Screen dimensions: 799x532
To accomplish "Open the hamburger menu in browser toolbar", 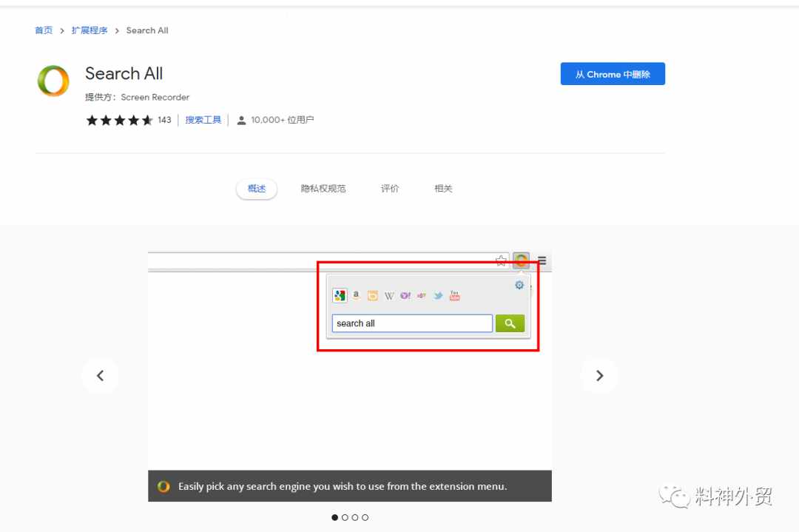I will coord(542,261).
